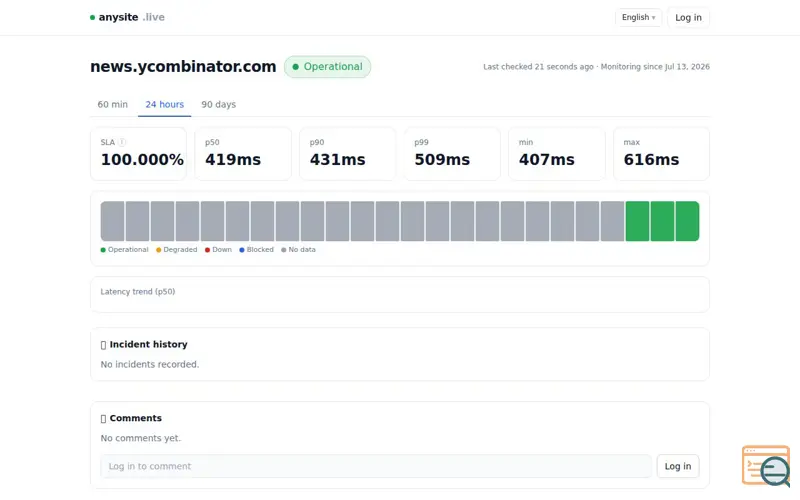Click the p99 509ms card
800x500 pixels.
coord(452,154)
